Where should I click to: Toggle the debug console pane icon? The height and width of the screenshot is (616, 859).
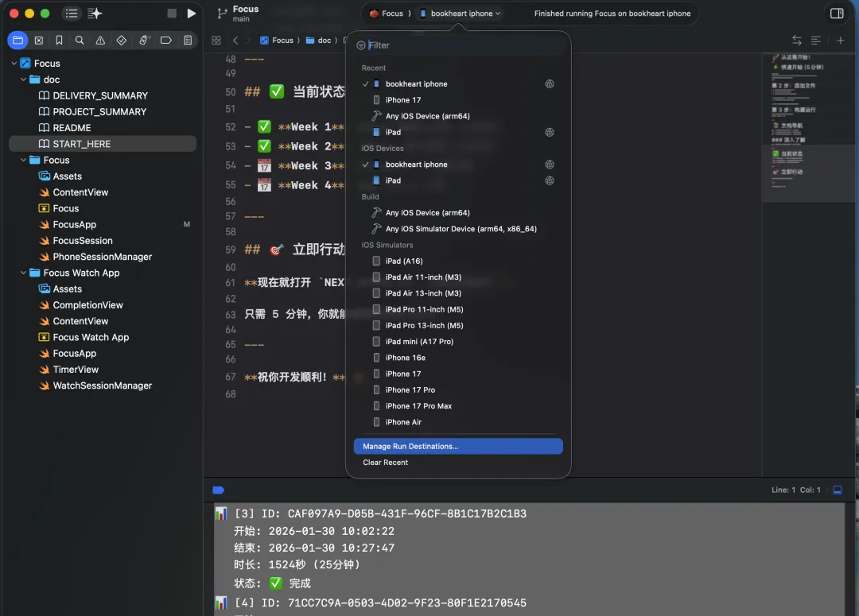837,490
